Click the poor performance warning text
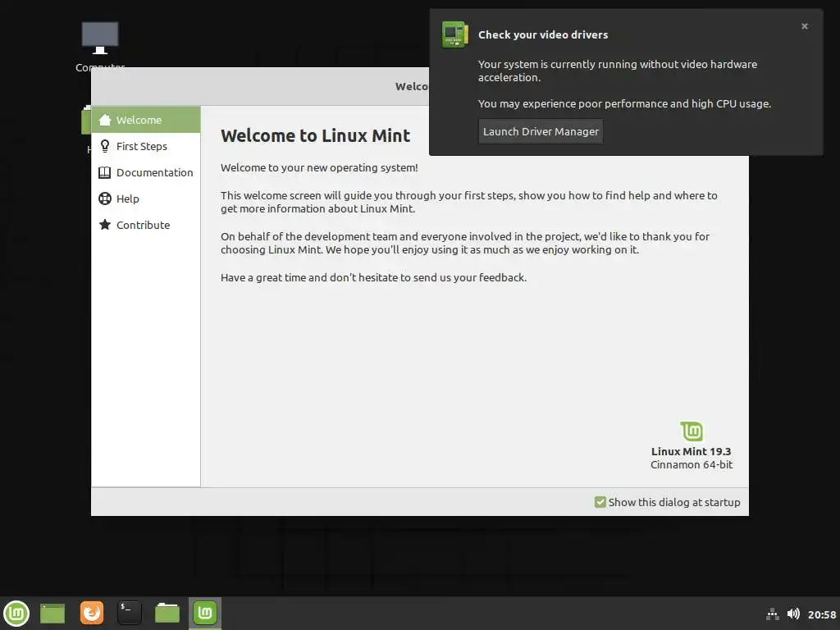This screenshot has height=630, width=840. point(624,103)
